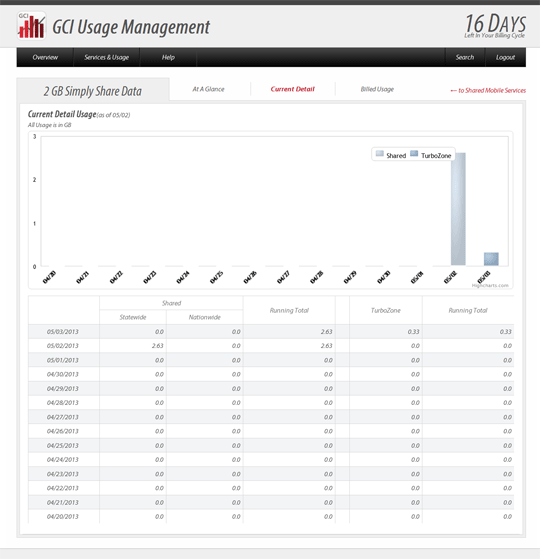The width and height of the screenshot is (540, 559).
Task: Select the 04/25/2013 date cell
Action: click(x=63, y=446)
